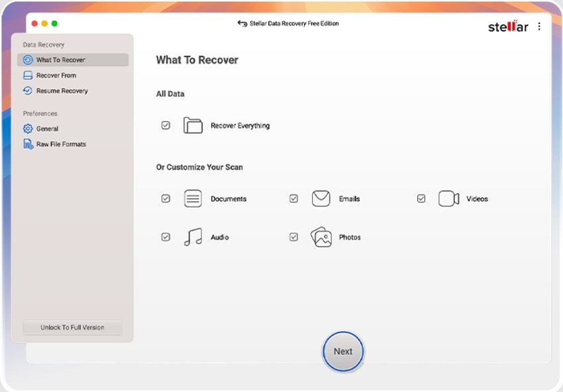Click the Resume Recovery icon
This screenshot has width=563, height=392.
[28, 91]
